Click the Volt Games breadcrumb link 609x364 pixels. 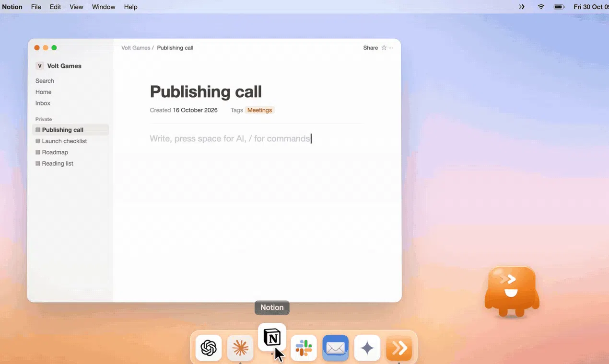(136, 48)
